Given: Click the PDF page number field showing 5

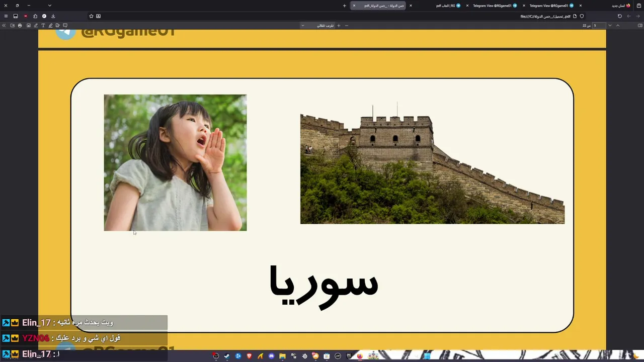Looking at the screenshot, I should coord(599,25).
